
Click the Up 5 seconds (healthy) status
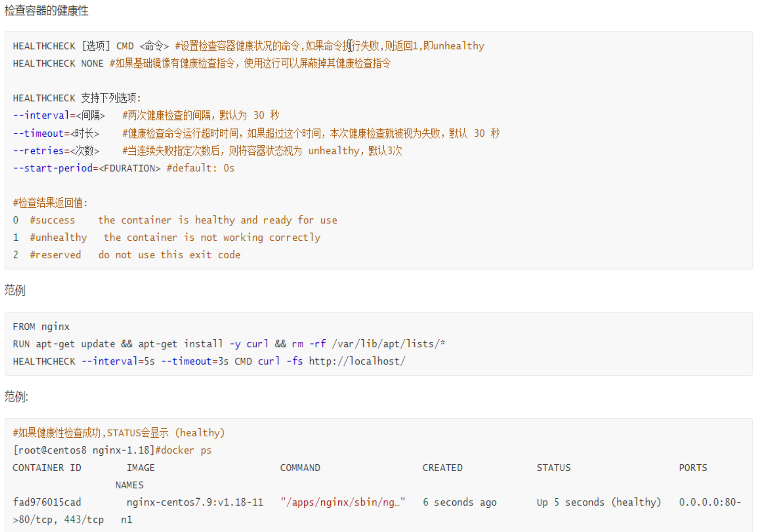599,502
